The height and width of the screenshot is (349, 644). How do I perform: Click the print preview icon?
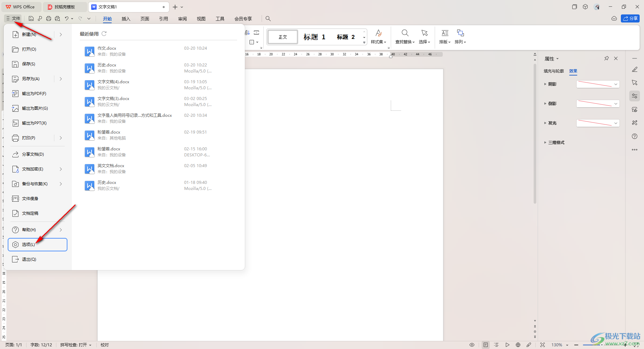57,19
